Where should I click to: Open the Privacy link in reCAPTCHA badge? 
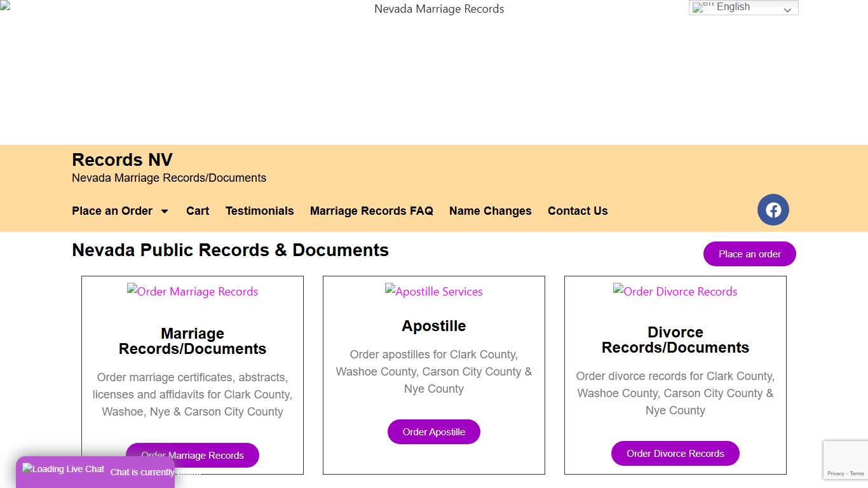pos(836,473)
